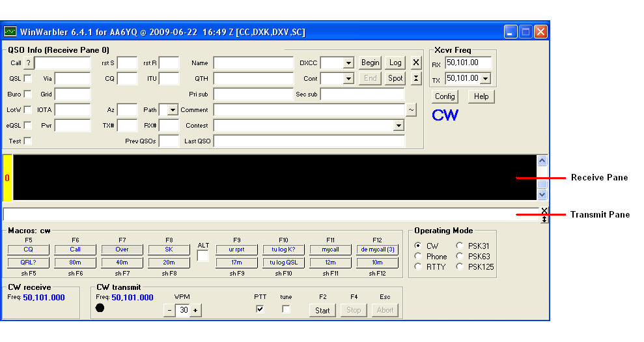
Task: Increase WPM with the plus button
Action: (x=195, y=310)
